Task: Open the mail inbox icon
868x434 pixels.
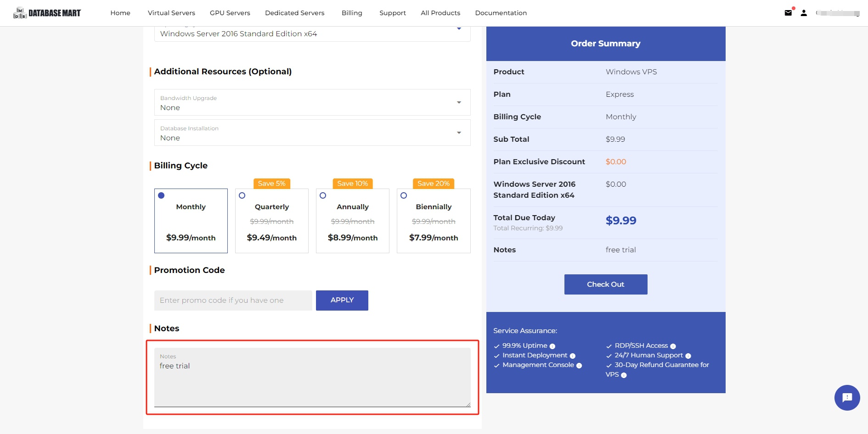Action: click(x=788, y=13)
